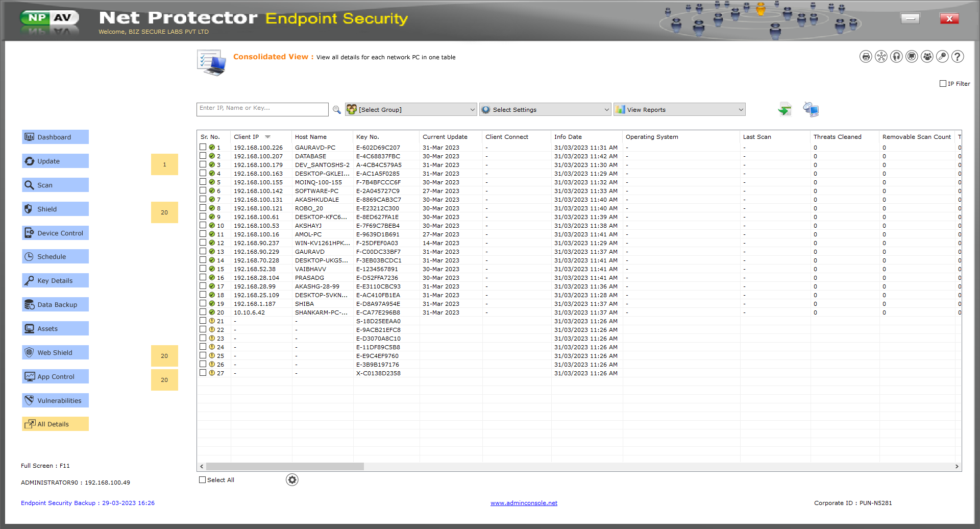Open the user groups icon
The image size is (980, 529).
click(927, 57)
